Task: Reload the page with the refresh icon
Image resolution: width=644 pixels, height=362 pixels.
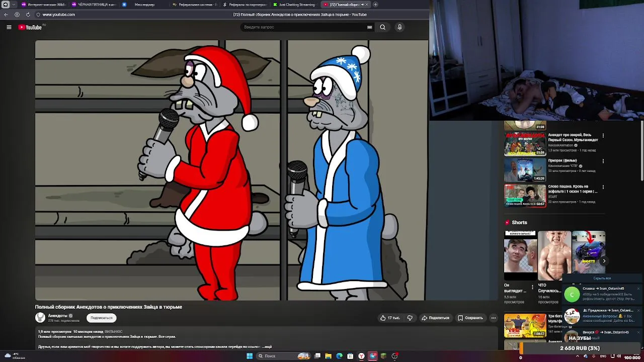Action: point(28,15)
